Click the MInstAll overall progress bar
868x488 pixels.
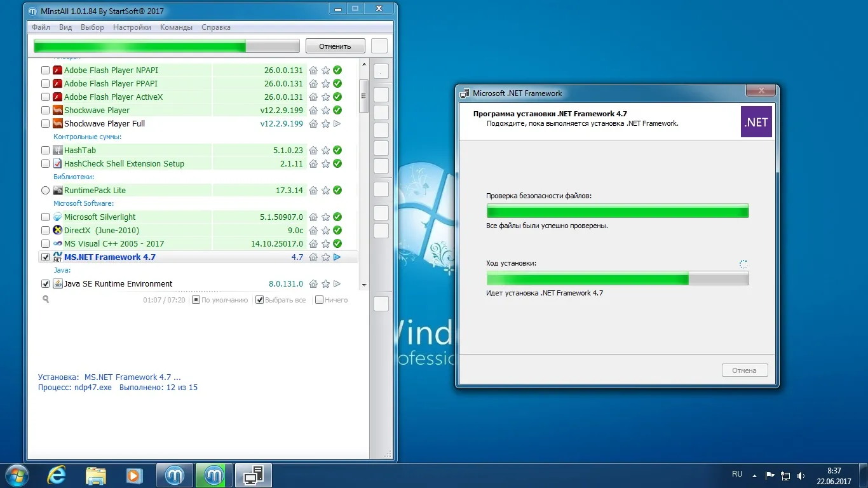[166, 46]
